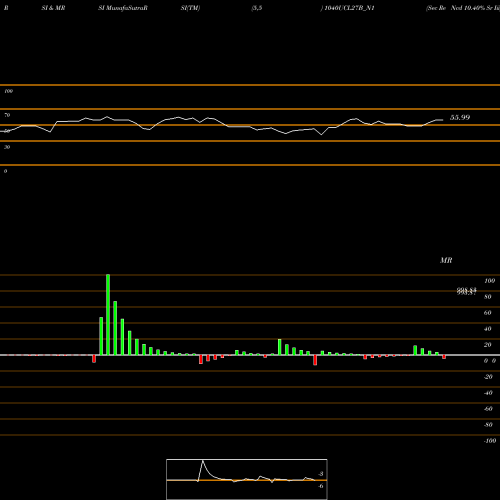Click the Ncd 10.40% Sr description text
The height and width of the screenshot is (500, 500).
[x=472, y=8]
